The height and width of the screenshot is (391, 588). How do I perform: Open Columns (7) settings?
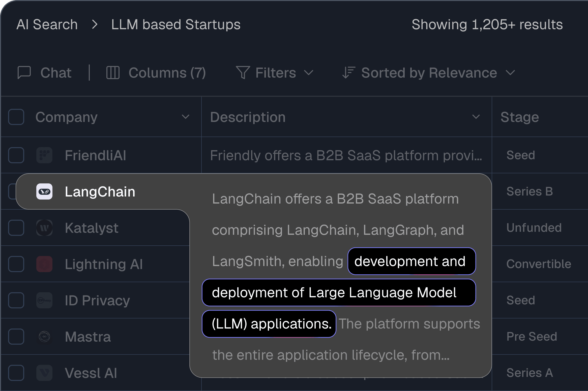pyautogui.click(x=167, y=73)
